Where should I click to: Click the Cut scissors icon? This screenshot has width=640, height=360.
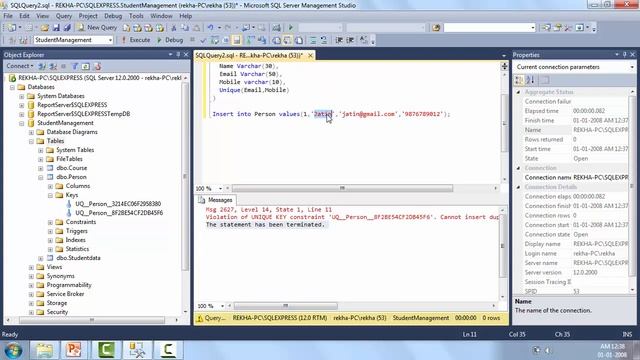(x=173, y=28)
